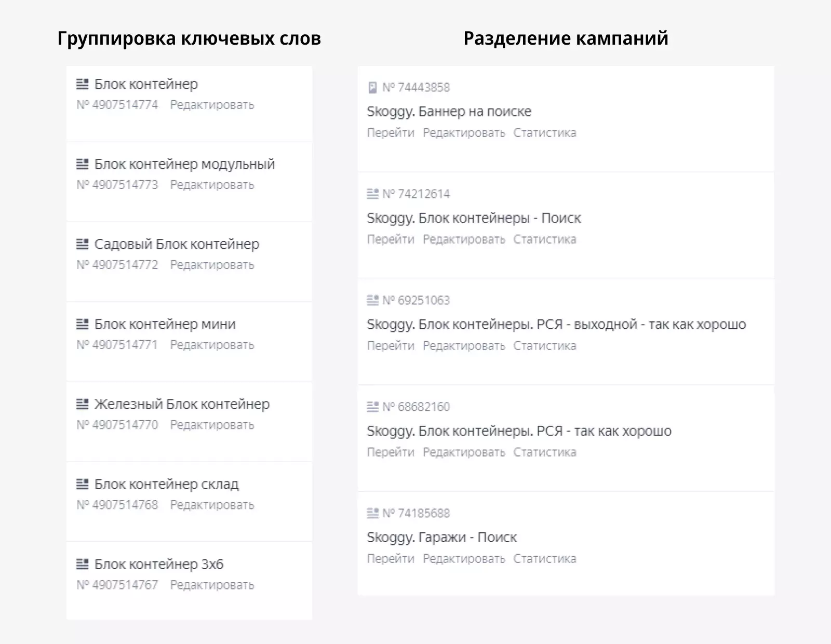Screen dimensions: 831x644
Task: Click "Редактировать" for group "Блок контейнер мини"
Action: pos(211,344)
